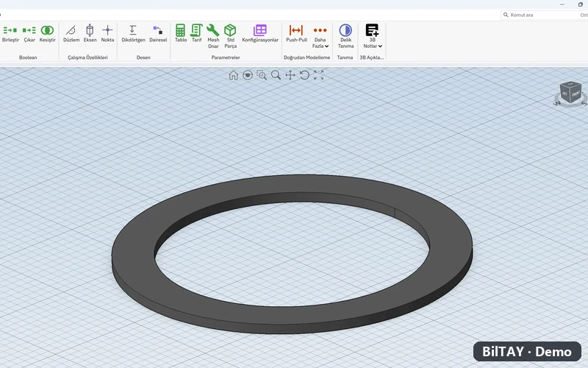
Task: Launch Mesh Onar repair tool
Action: tap(213, 36)
